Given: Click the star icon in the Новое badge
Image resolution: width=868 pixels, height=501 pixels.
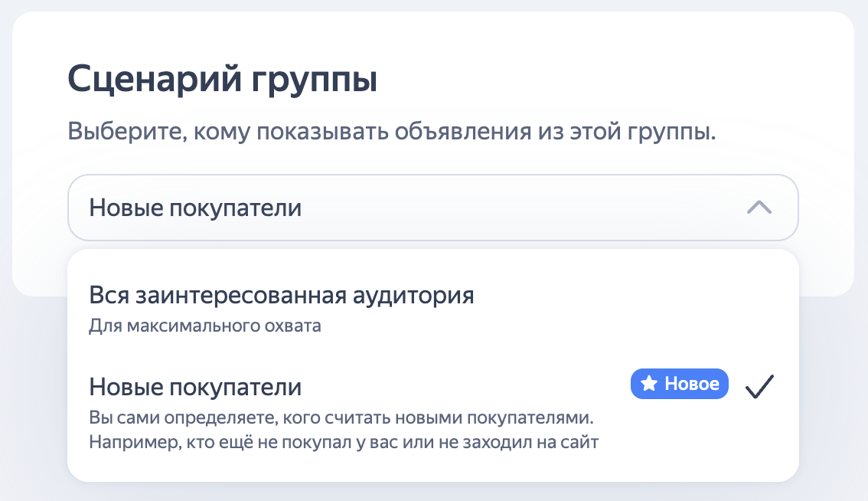Looking at the screenshot, I should (x=650, y=384).
